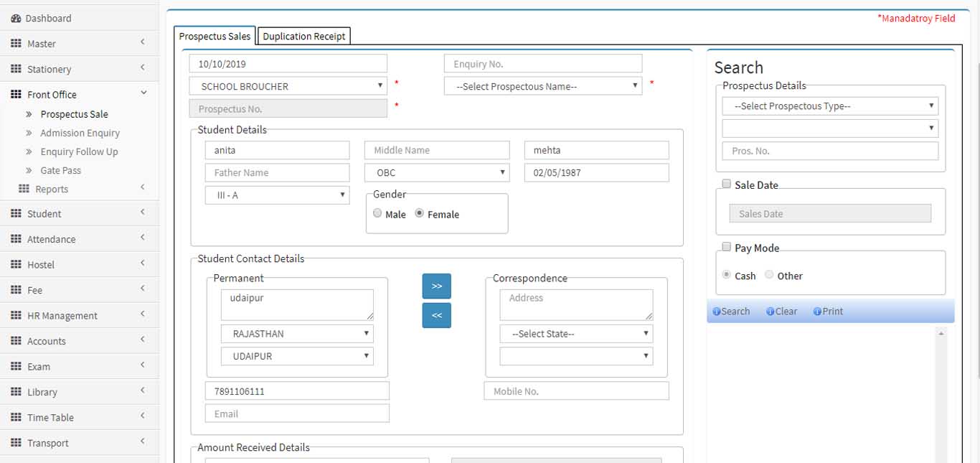Enable the Sale Date checkbox
This screenshot has width=980, height=463.
[x=726, y=184]
